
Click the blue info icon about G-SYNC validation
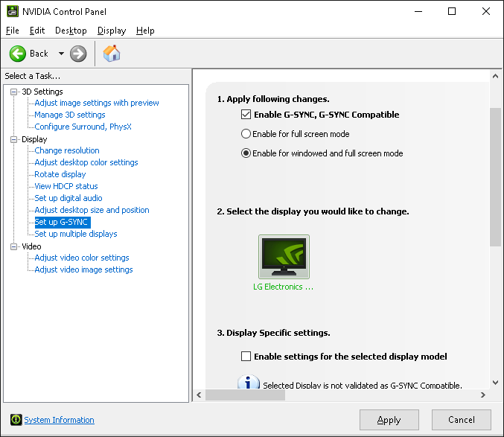click(248, 383)
